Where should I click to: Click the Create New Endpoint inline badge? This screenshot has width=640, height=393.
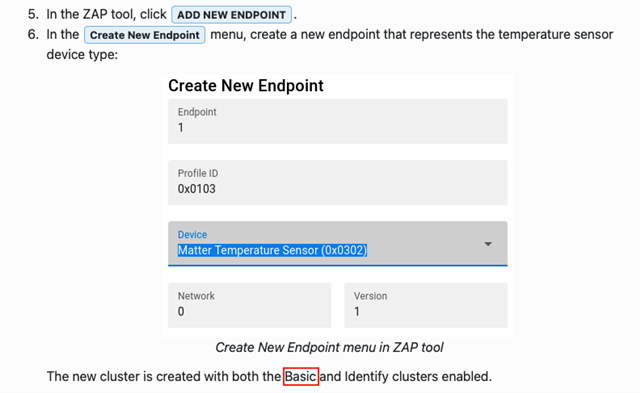tap(144, 35)
